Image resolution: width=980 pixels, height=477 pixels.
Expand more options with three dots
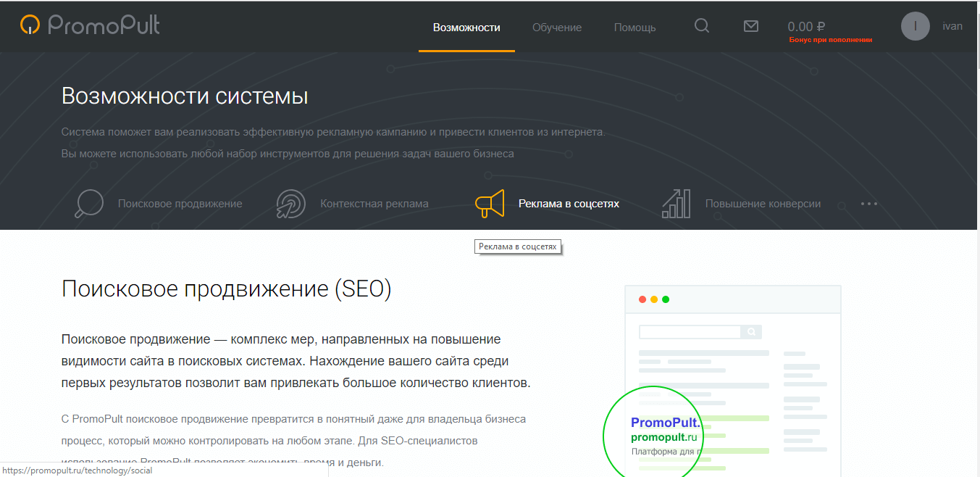click(869, 204)
